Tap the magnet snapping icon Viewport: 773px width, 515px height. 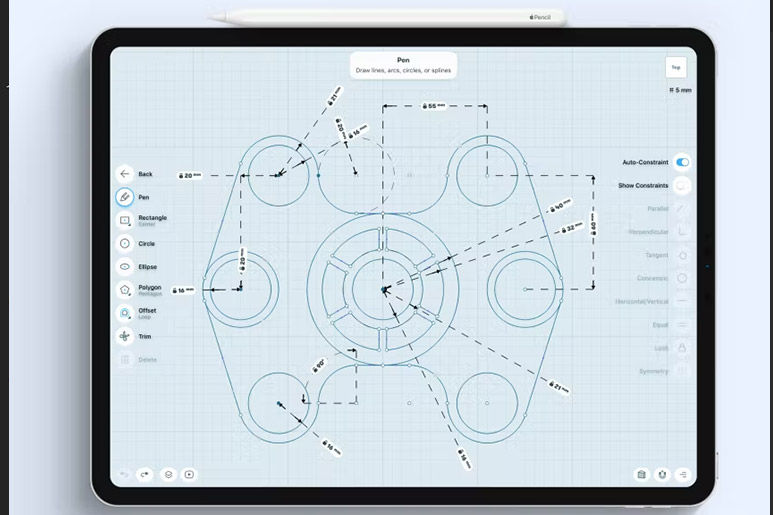[662, 475]
